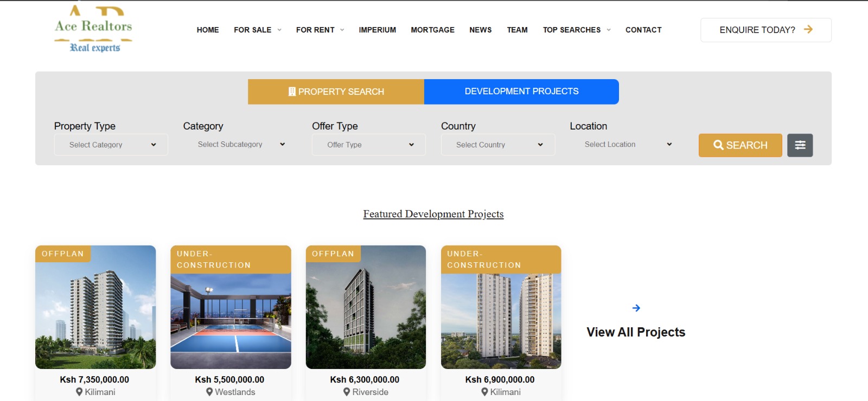
Task: Open the Westlands rooftop court thumbnail
Action: tap(231, 307)
